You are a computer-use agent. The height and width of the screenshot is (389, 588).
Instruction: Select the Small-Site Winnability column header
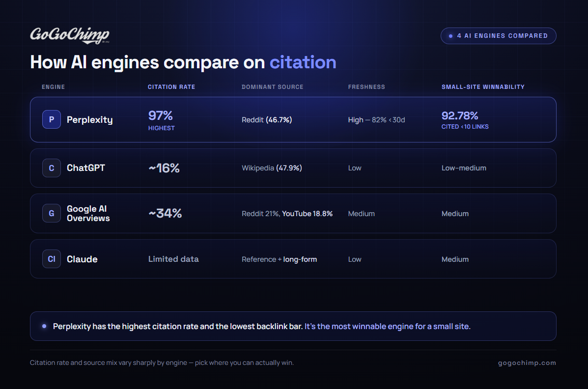click(483, 86)
